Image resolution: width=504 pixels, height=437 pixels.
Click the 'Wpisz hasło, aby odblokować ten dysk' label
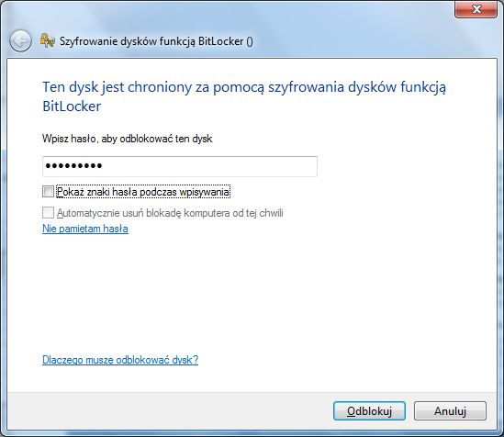[128, 139]
